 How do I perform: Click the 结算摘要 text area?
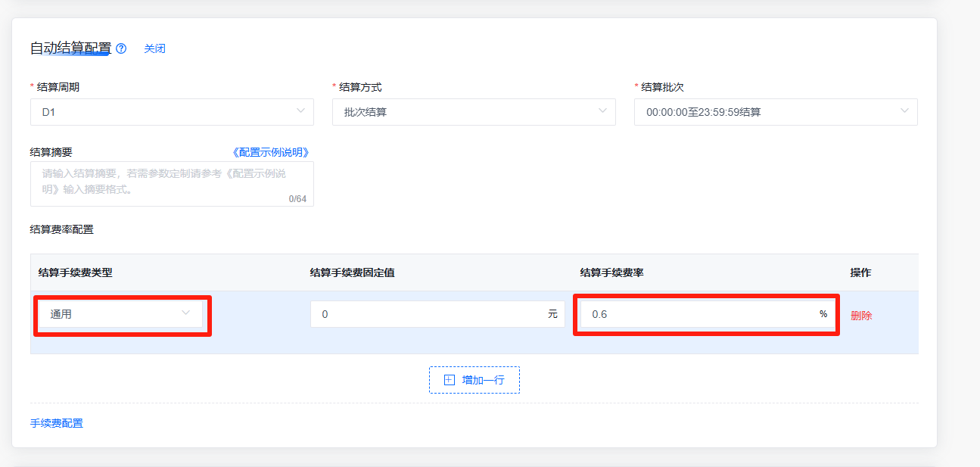(x=172, y=184)
